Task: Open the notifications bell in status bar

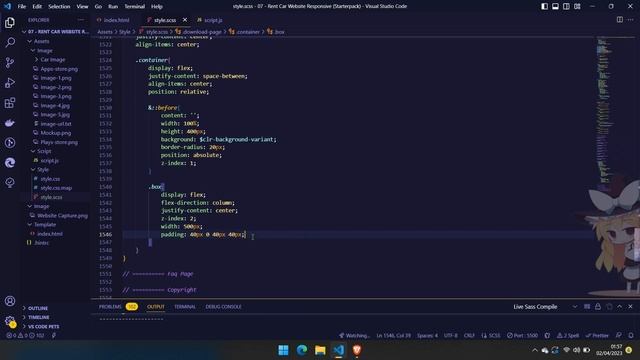Action: [631, 336]
